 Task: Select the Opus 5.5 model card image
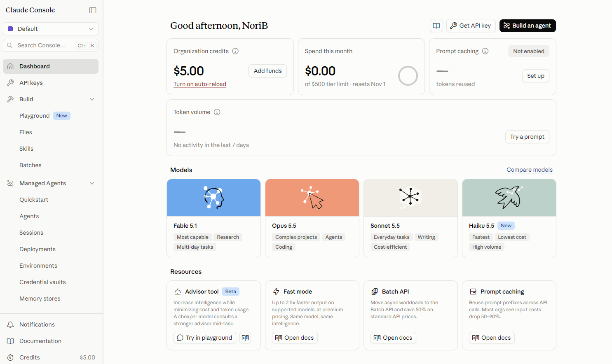pos(312,198)
